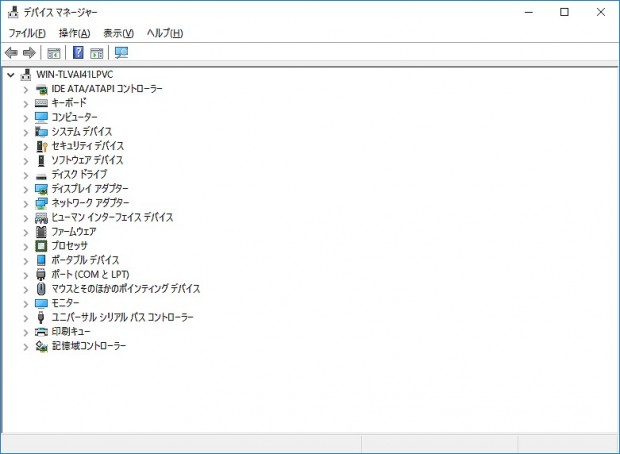Select the コンピューター label
Screen dimensions: 620x454
click(74, 117)
